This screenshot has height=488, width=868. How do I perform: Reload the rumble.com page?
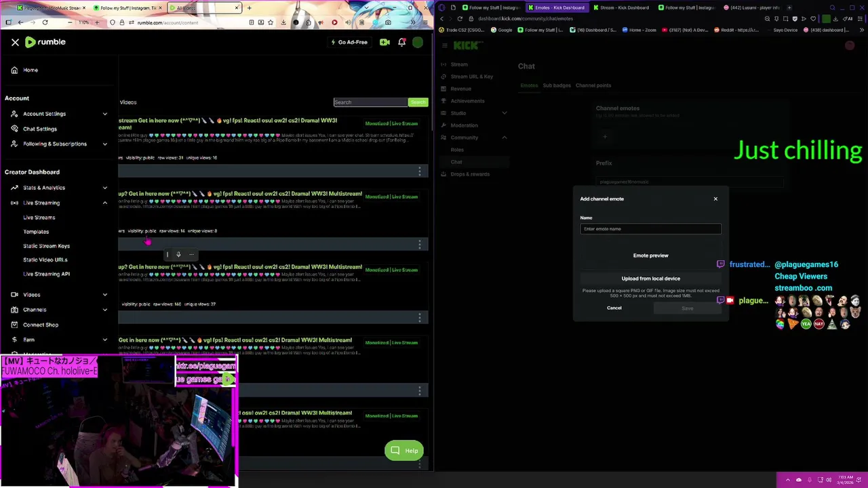pyautogui.click(x=45, y=22)
